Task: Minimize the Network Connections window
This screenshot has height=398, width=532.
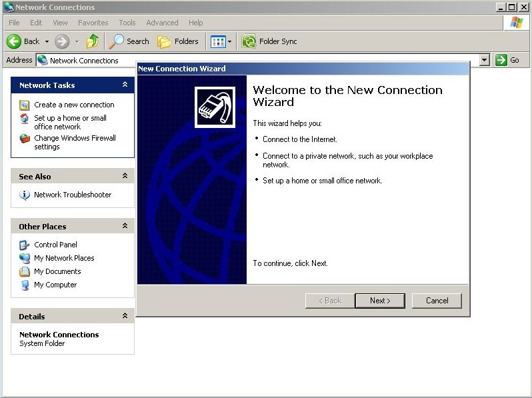Action: click(501, 7)
